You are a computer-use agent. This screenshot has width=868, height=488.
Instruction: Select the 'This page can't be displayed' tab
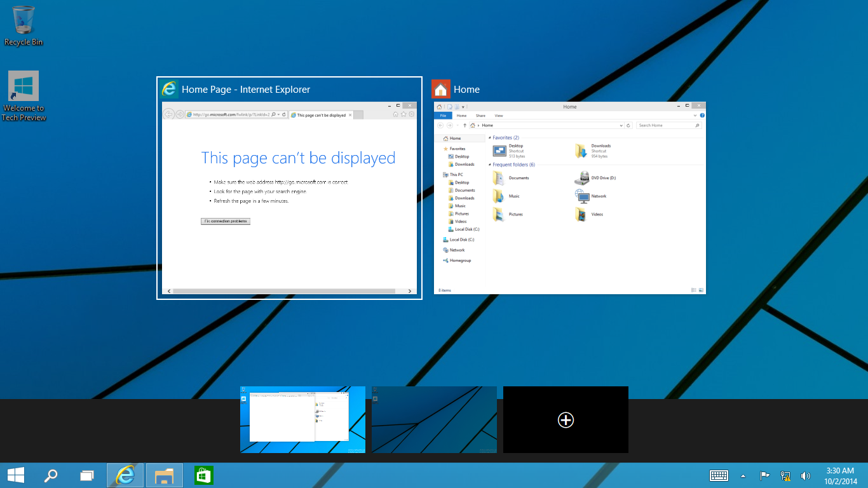pyautogui.click(x=321, y=115)
